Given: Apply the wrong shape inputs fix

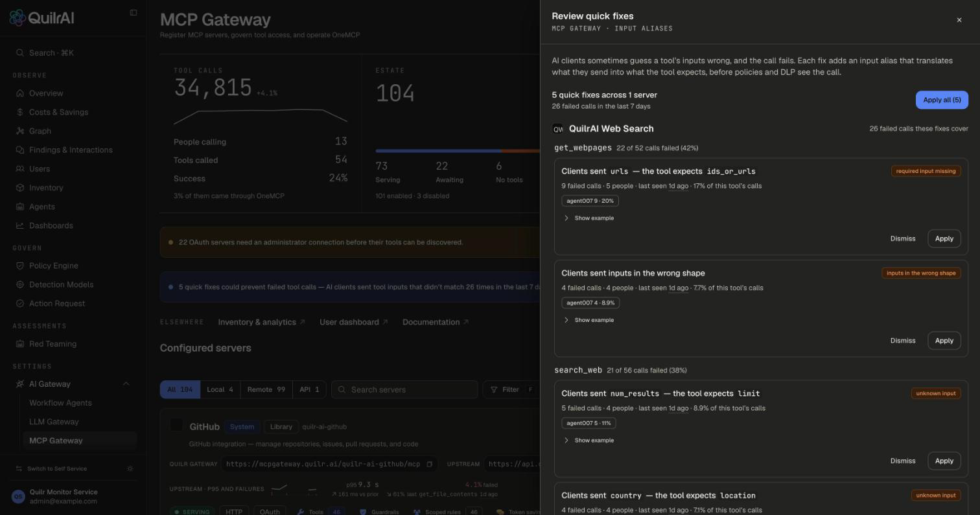Looking at the screenshot, I should [x=944, y=340].
